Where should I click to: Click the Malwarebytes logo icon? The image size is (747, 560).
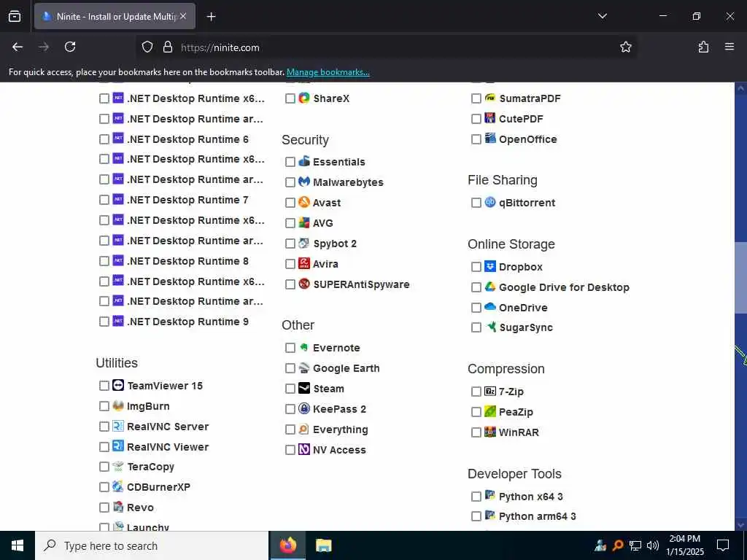tap(304, 182)
